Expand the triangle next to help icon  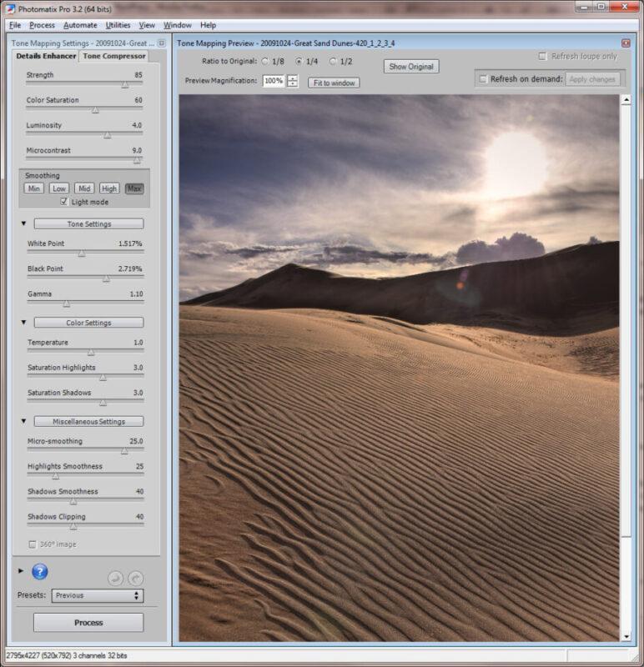(x=21, y=571)
